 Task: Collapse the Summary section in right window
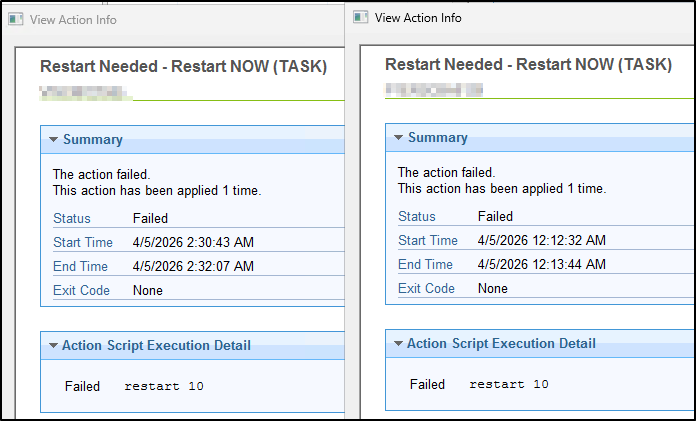pos(399,138)
